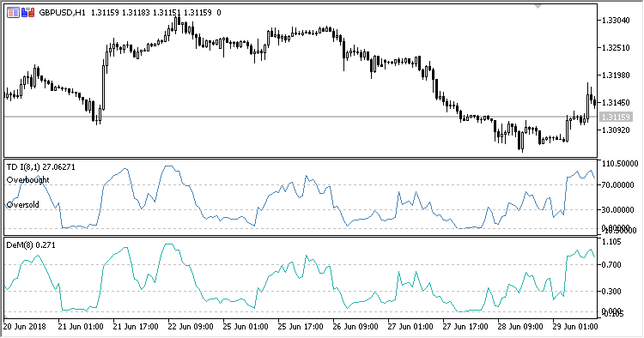Image resolution: width=644 pixels, height=338 pixels.
Task: Click the 21 Jun 01:00 time label
Action: (80, 327)
